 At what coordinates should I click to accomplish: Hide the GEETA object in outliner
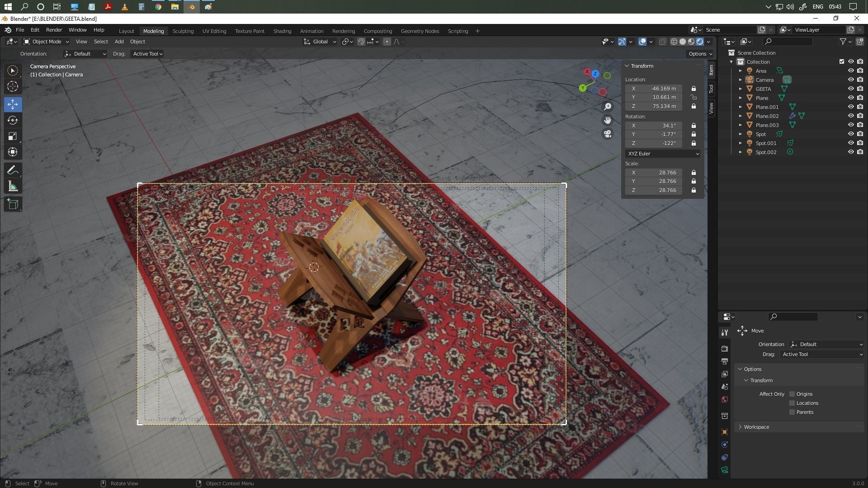click(x=850, y=89)
